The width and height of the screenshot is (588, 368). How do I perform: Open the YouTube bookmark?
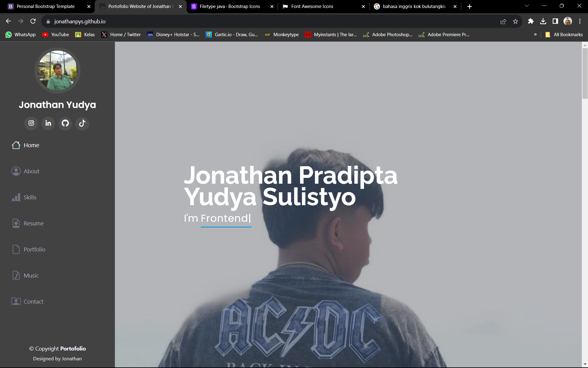click(56, 35)
